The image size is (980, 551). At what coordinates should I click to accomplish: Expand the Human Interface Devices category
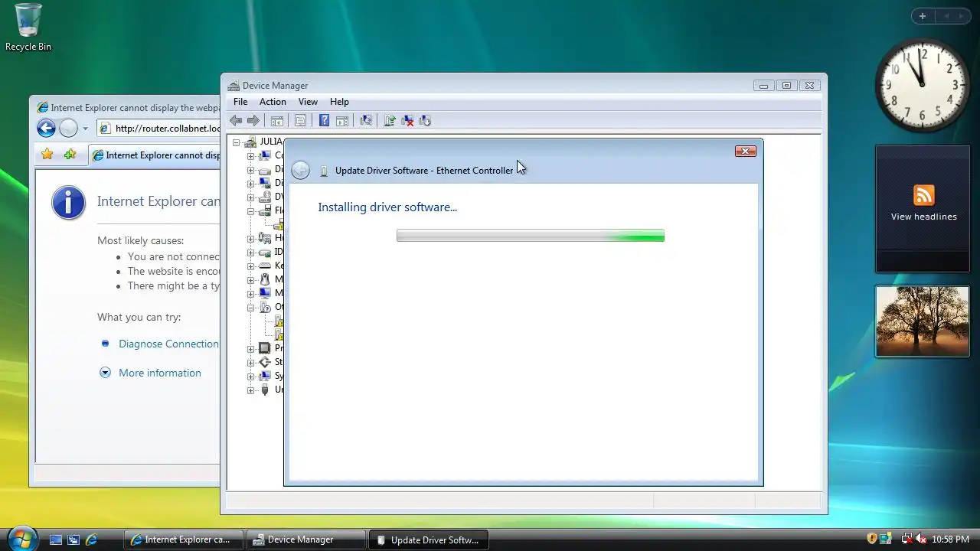coord(250,239)
